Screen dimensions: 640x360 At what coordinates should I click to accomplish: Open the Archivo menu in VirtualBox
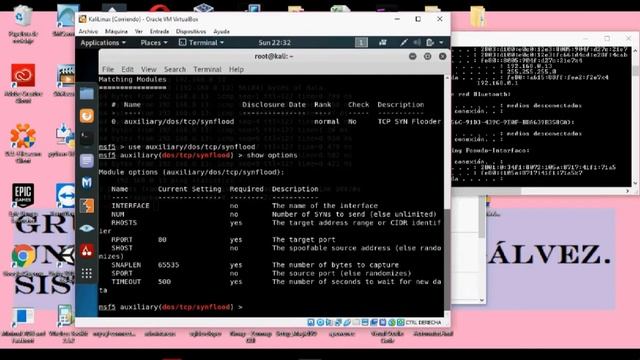tap(88, 31)
